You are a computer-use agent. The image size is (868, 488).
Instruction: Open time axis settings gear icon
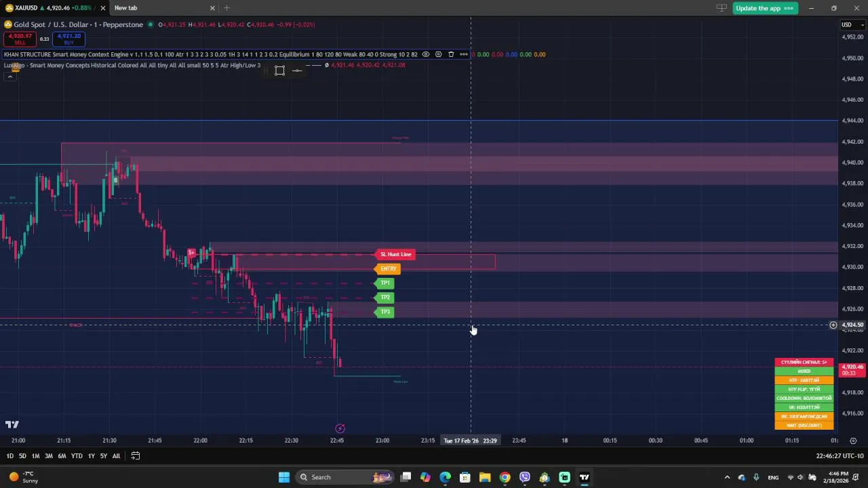pyautogui.click(x=853, y=441)
